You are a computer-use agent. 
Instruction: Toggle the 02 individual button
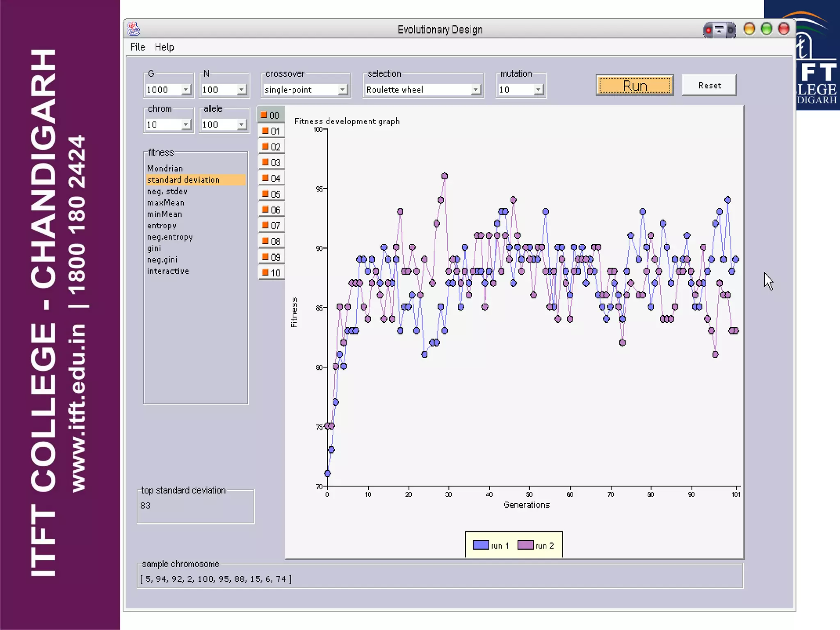[x=271, y=147]
